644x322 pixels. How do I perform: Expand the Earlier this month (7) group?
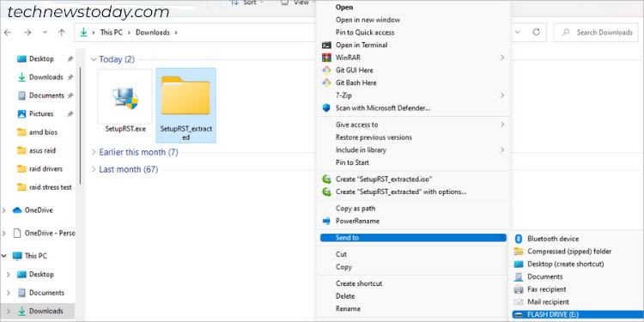94,152
